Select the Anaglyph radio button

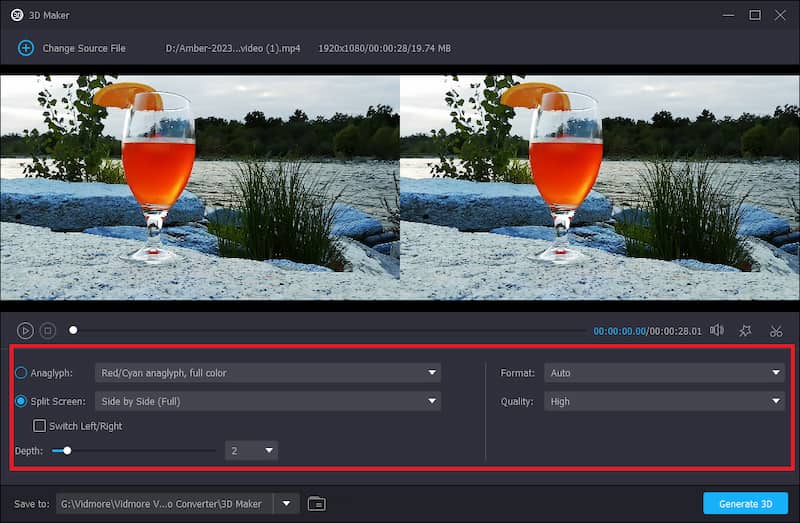click(21, 373)
